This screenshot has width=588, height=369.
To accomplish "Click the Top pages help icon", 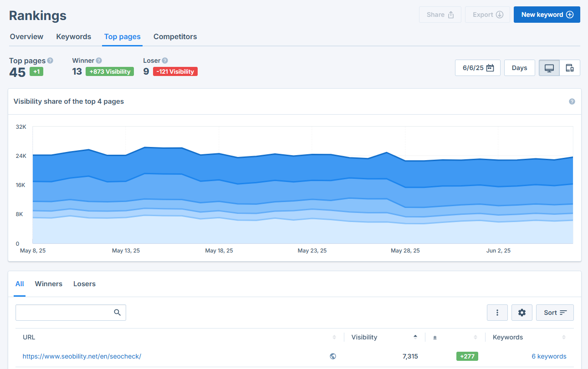I will coord(50,60).
